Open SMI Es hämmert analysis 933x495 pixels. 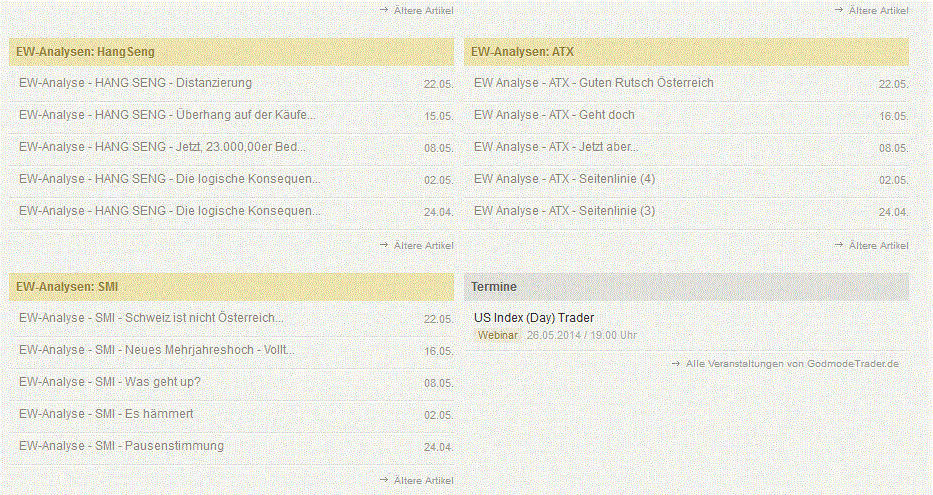point(106,414)
